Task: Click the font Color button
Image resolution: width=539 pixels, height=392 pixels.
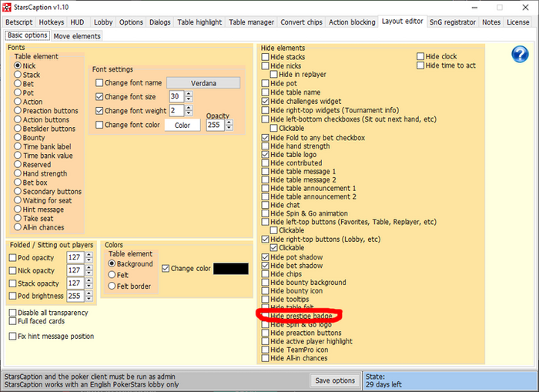Action: [182, 125]
